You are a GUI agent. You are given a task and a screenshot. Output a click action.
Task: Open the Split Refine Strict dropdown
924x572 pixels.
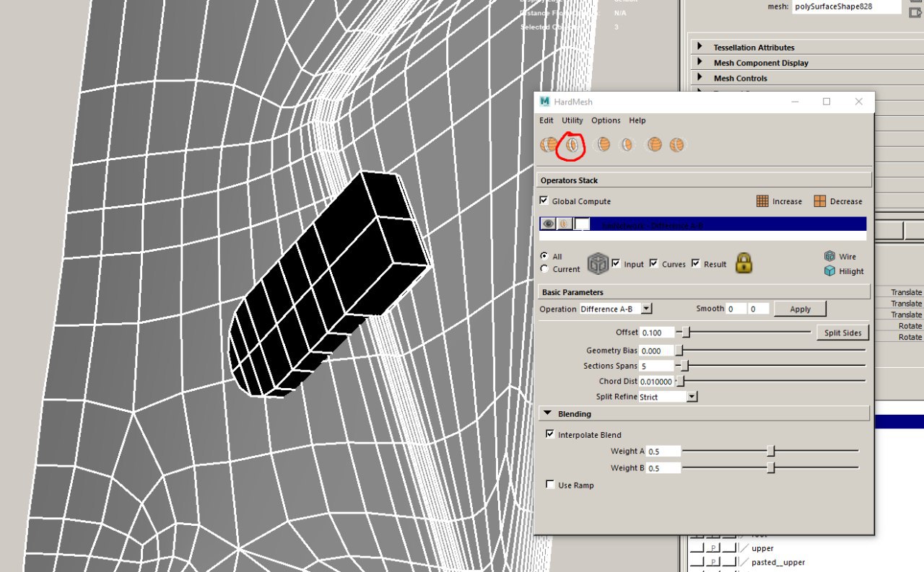pos(668,397)
